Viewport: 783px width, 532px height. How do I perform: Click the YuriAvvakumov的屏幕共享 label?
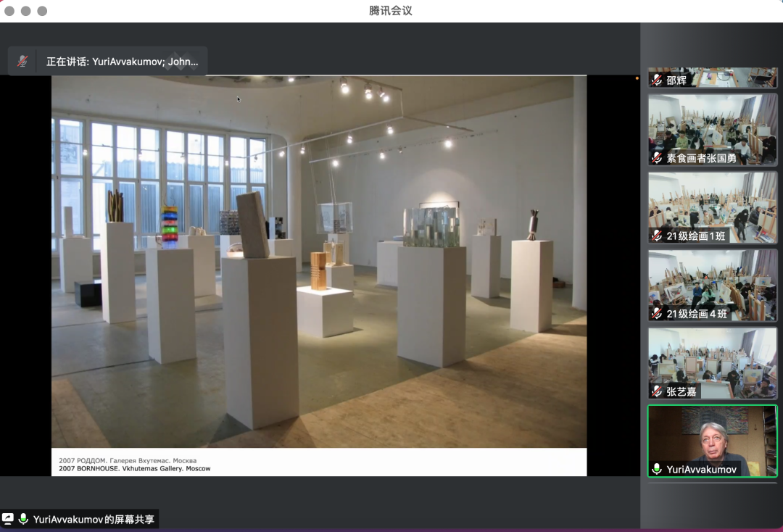pyautogui.click(x=94, y=519)
